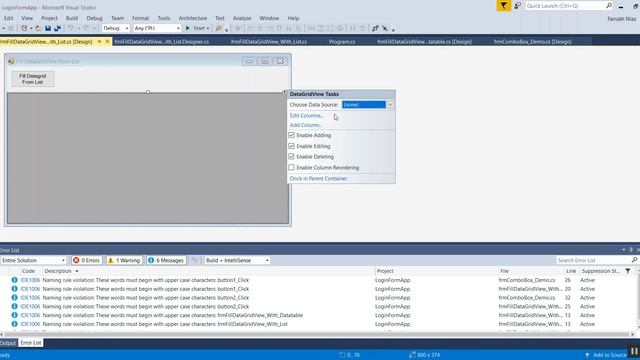Screen dimensions: 640x360
Task: Click the Start debugging button
Action: click(197, 28)
